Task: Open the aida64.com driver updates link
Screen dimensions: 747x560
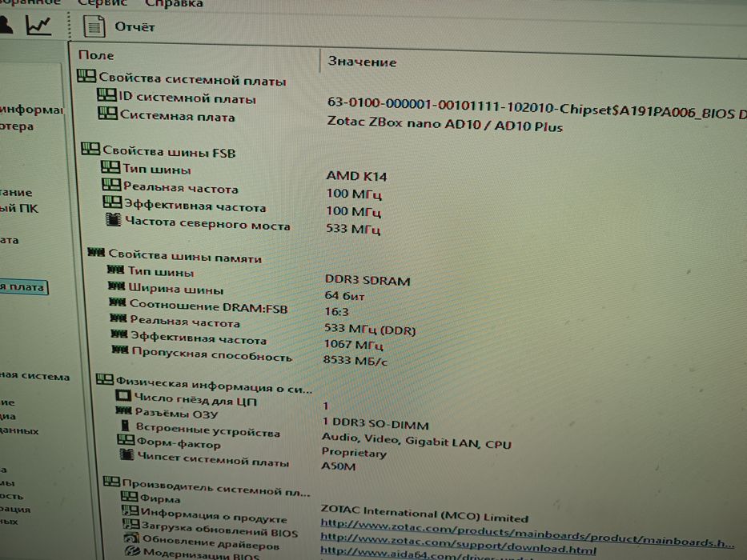Action: 427,554
